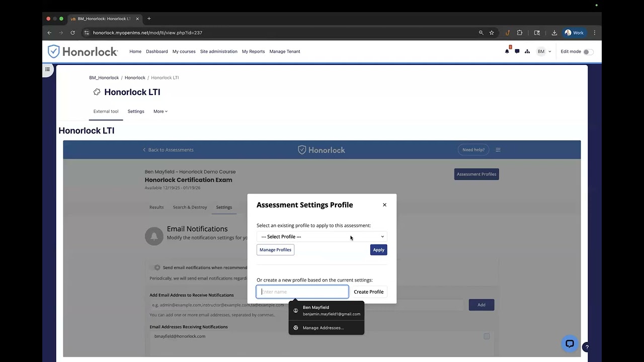Toggle Send email notifications switch

click(x=155, y=267)
